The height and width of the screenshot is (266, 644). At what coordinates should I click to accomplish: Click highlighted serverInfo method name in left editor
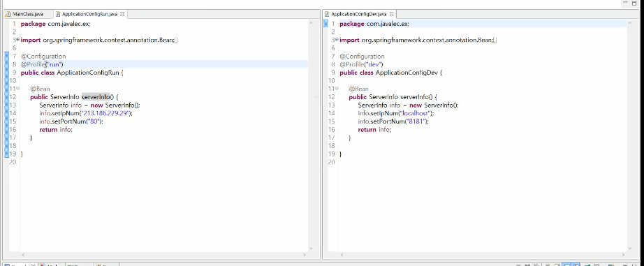tap(96, 97)
